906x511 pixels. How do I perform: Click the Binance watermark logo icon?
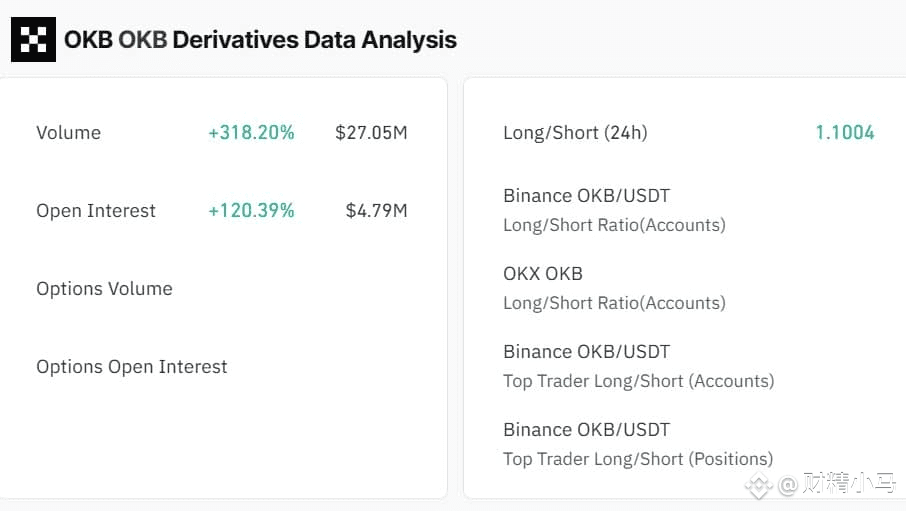coord(758,486)
